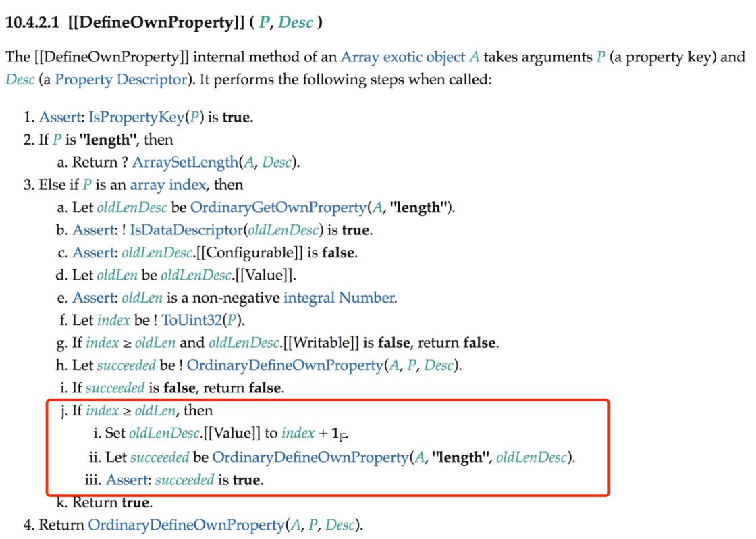Click the "Return true." step text
The width and height of the screenshot is (756, 539).
pyautogui.click(x=112, y=503)
